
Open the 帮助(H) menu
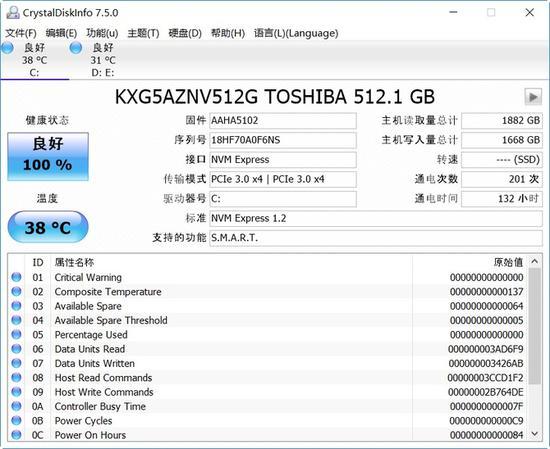[x=228, y=33]
